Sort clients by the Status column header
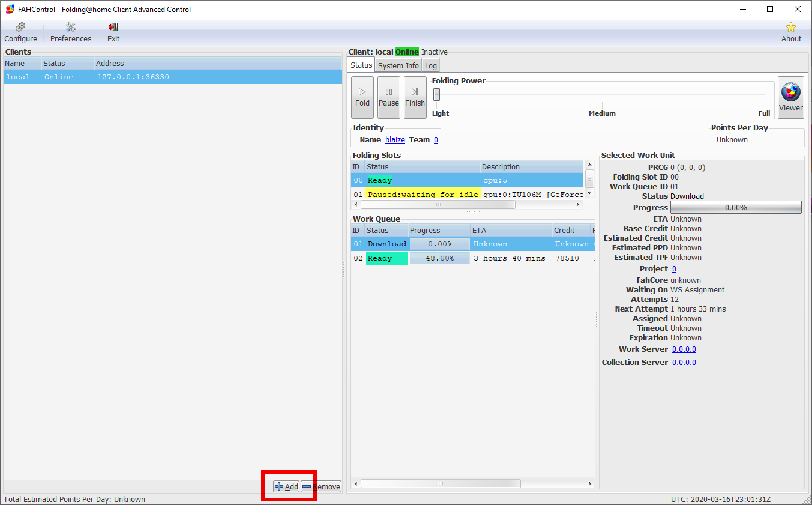This screenshot has height=505, width=812. click(67, 63)
